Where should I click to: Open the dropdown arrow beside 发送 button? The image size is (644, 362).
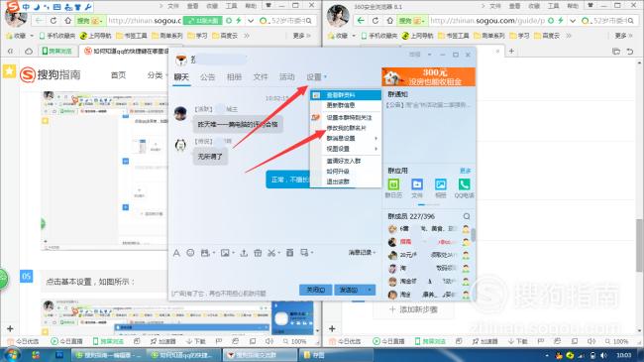(x=370, y=290)
